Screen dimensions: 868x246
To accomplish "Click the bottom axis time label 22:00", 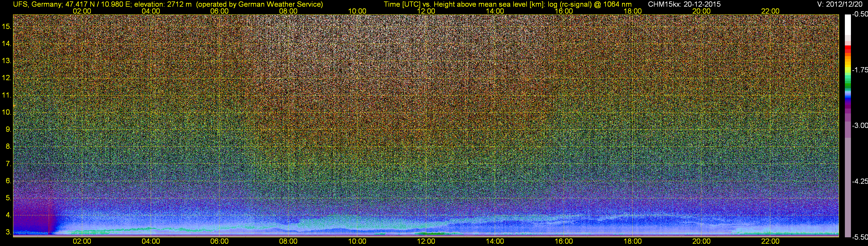I will 770,241.
